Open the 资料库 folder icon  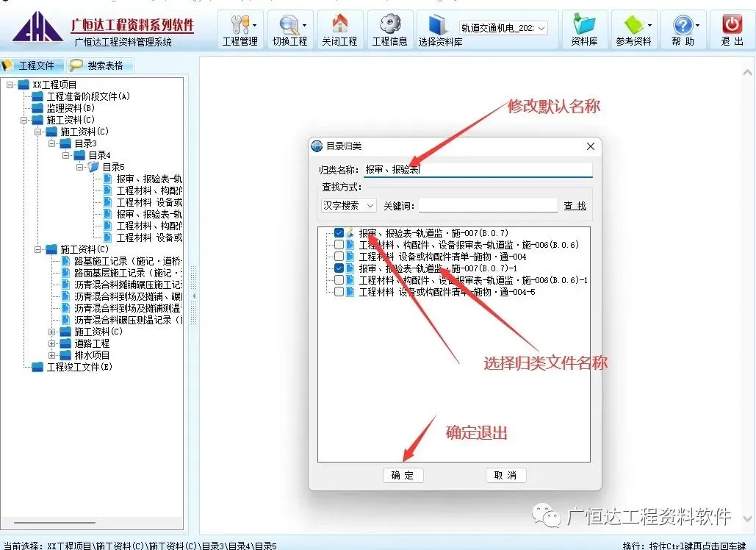pyautogui.click(x=584, y=24)
